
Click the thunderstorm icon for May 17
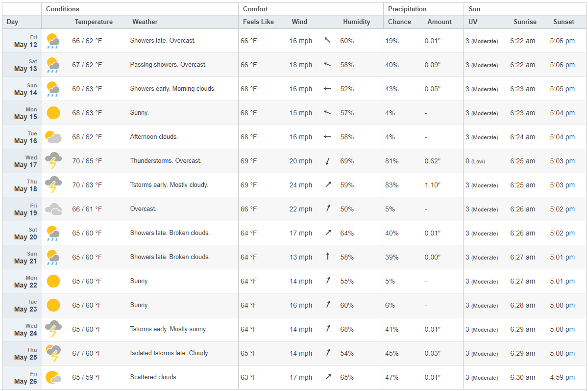[53, 161]
